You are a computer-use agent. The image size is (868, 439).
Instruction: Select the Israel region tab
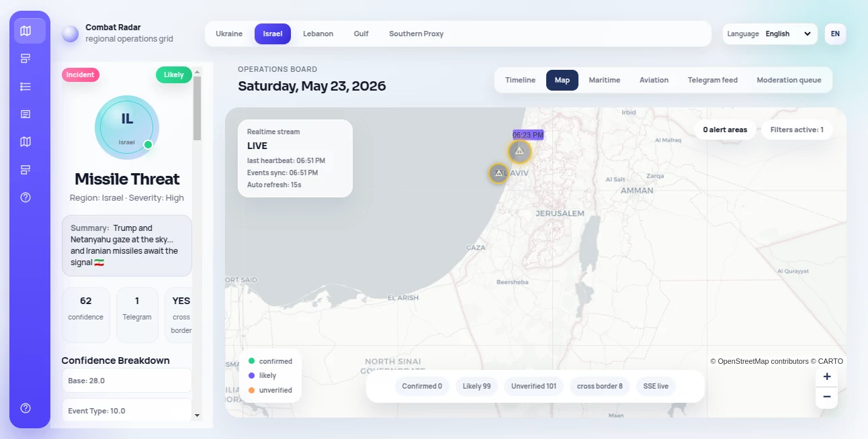click(x=273, y=34)
